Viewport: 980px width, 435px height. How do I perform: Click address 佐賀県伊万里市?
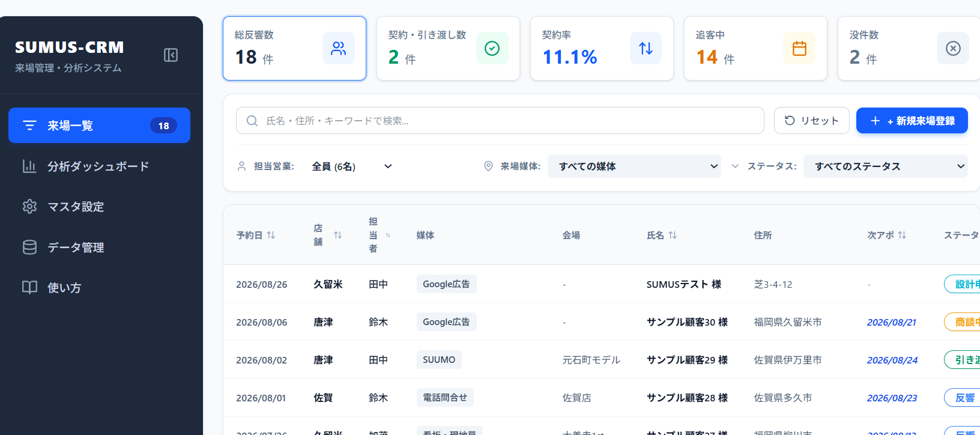tap(788, 360)
